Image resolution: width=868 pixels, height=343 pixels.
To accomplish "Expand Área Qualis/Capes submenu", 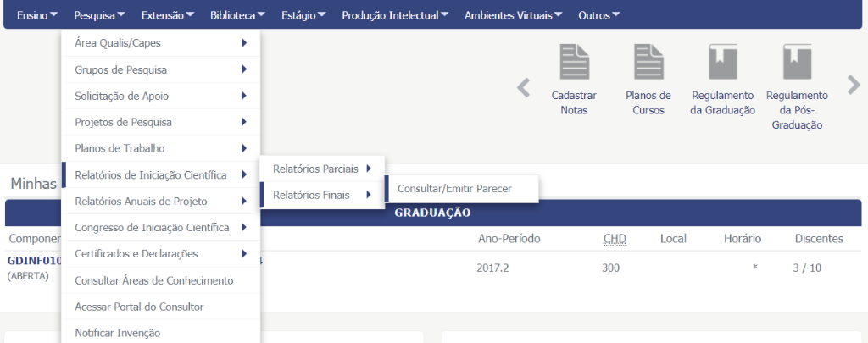I will 161,43.
